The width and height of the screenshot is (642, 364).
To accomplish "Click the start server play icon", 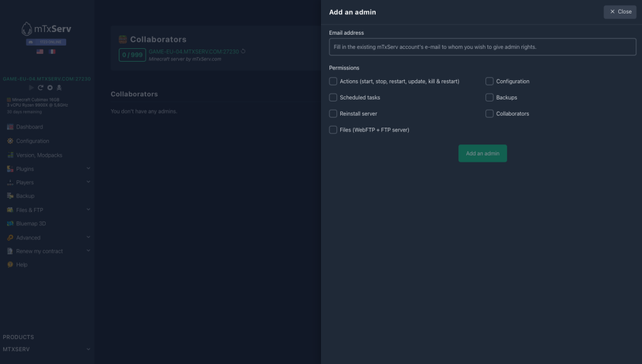I will pyautogui.click(x=31, y=87).
